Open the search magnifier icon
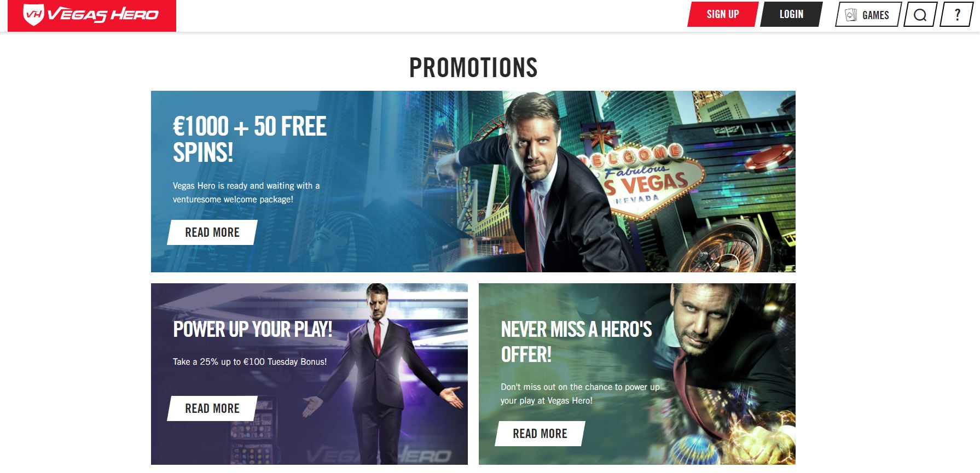The width and height of the screenshot is (980, 473). coord(920,15)
